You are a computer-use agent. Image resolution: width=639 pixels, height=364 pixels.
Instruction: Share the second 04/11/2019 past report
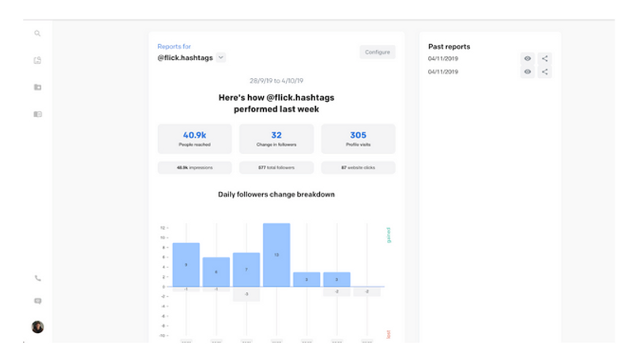(544, 72)
